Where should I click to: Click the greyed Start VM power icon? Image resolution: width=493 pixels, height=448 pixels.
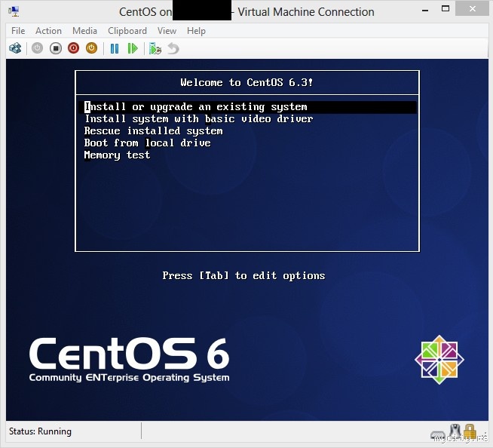pyautogui.click(x=38, y=48)
